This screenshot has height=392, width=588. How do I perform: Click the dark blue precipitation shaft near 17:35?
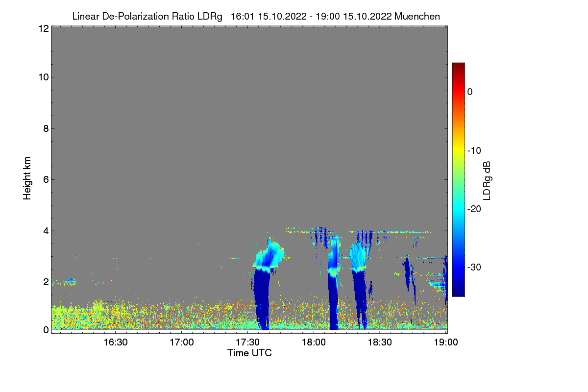click(x=262, y=299)
